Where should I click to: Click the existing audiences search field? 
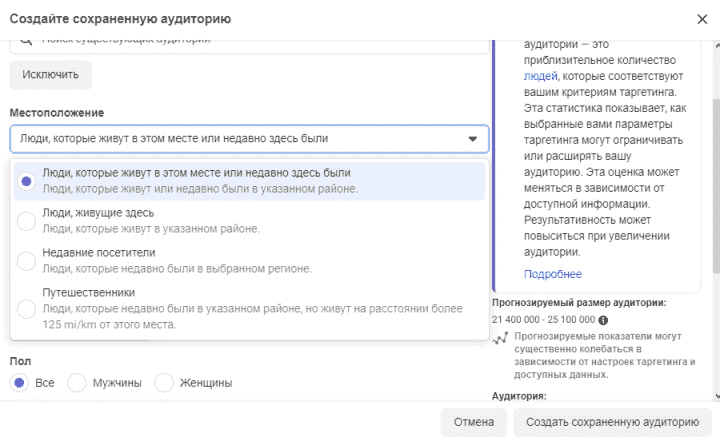click(249, 46)
